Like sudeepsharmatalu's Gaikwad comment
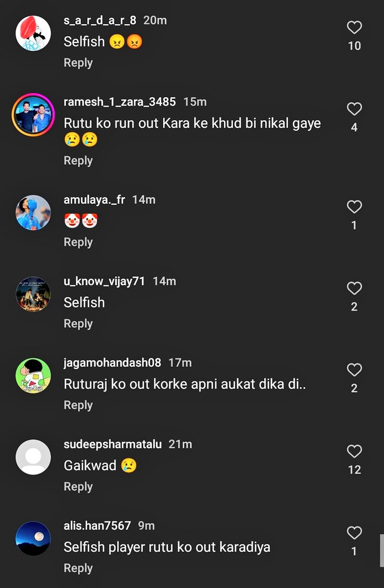 coord(354,451)
